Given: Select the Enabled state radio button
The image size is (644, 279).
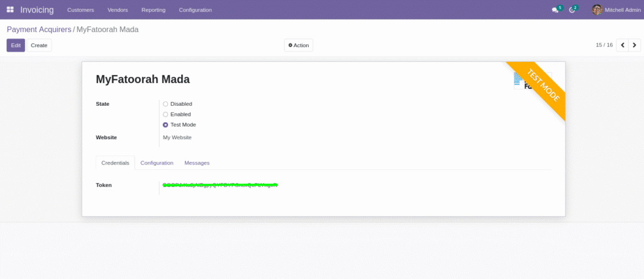Looking at the screenshot, I should click(165, 115).
